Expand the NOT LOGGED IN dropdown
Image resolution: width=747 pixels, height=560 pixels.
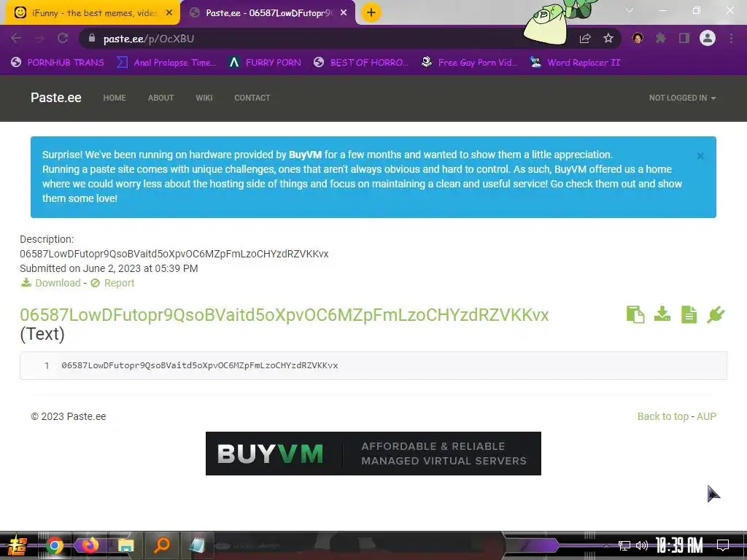tap(682, 98)
